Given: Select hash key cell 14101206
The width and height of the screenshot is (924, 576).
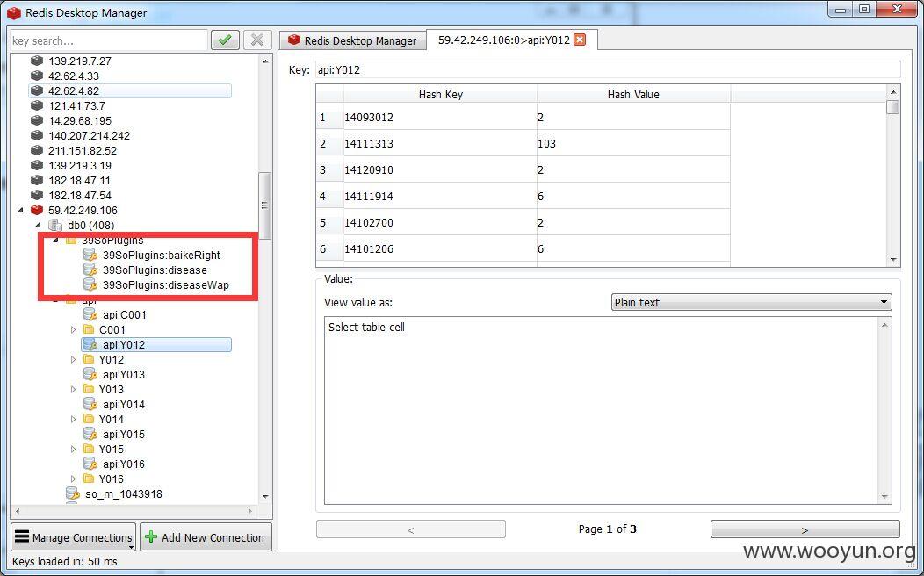Looking at the screenshot, I should tap(440, 248).
